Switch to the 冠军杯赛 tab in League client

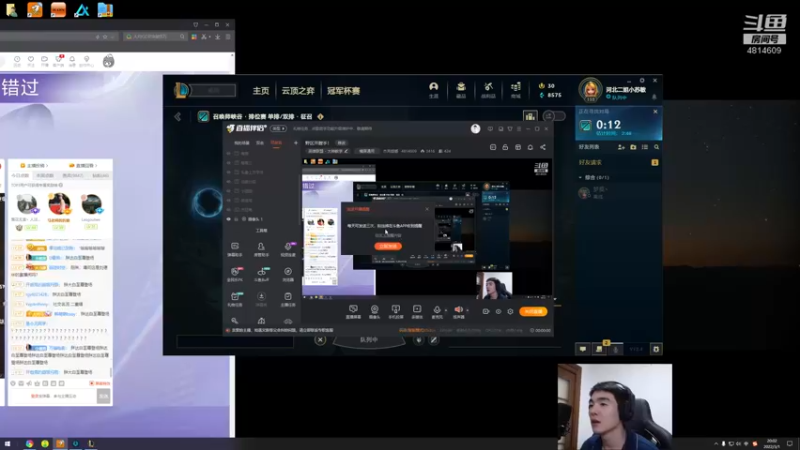pos(343,91)
